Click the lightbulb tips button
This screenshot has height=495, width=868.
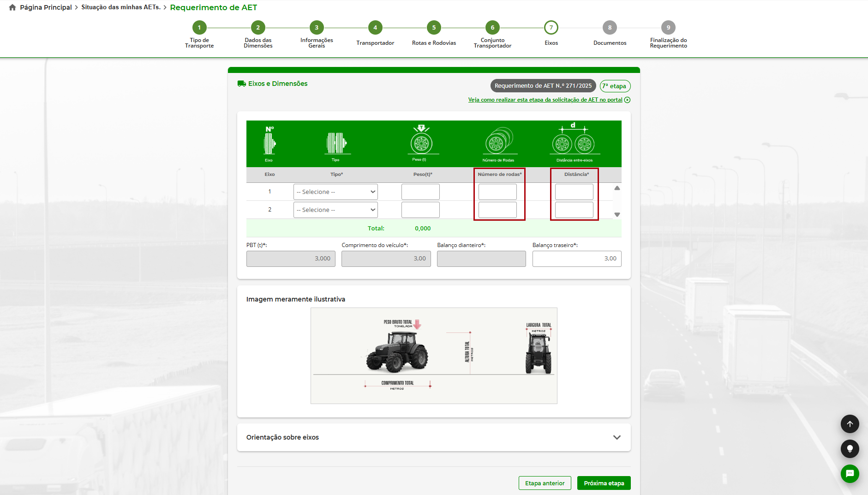(x=850, y=449)
